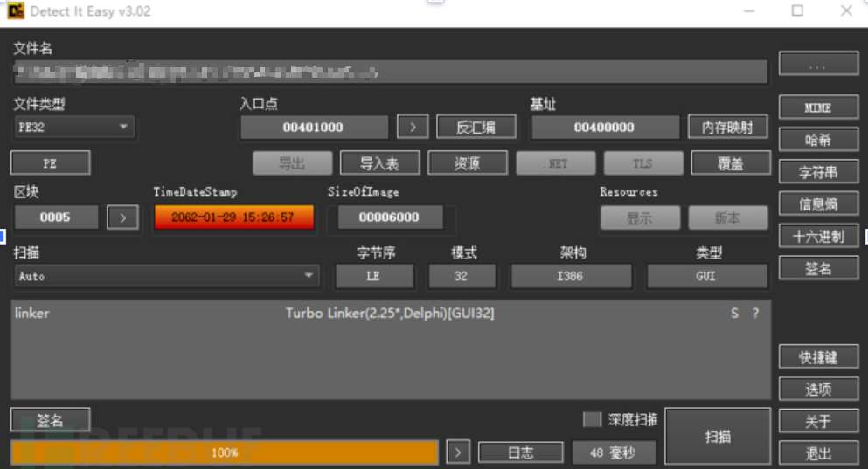Open the 快捷键 shortcuts button
Screen dimensions: 868x469
(x=818, y=356)
